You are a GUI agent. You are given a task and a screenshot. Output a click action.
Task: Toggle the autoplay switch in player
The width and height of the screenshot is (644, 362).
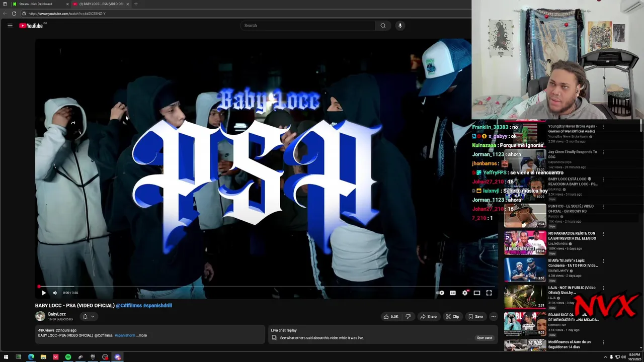tap(441, 293)
